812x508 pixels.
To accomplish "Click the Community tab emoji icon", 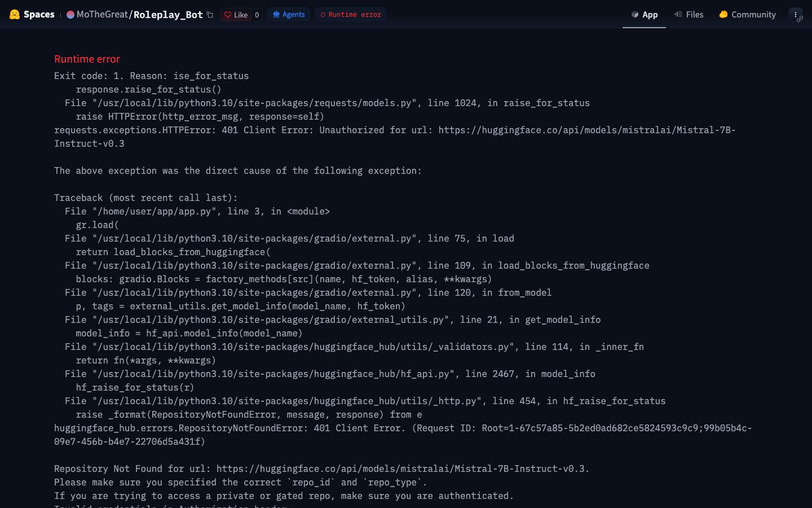I will tap(723, 15).
